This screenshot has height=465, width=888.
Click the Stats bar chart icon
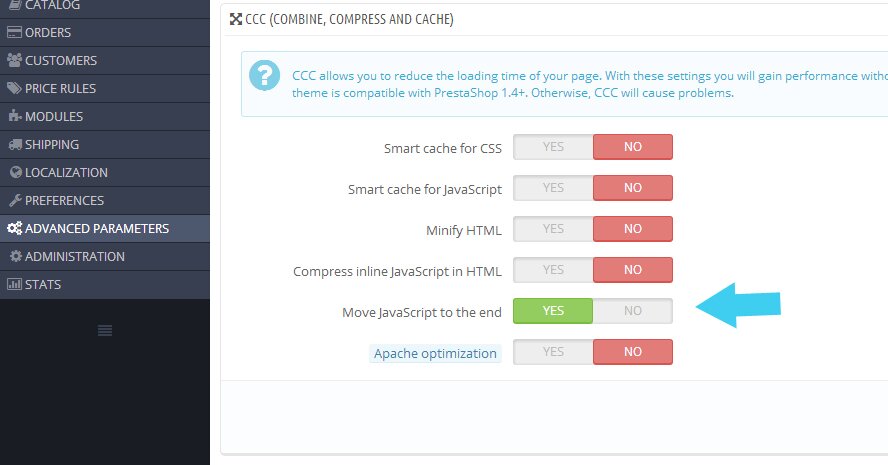(x=14, y=284)
